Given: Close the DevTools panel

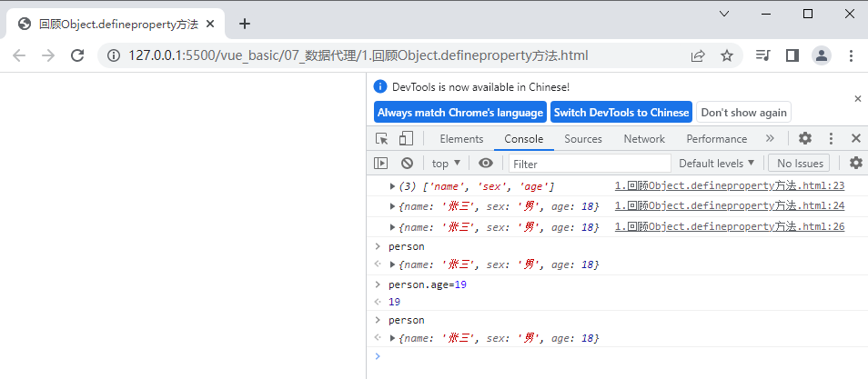Looking at the screenshot, I should click(x=856, y=138).
